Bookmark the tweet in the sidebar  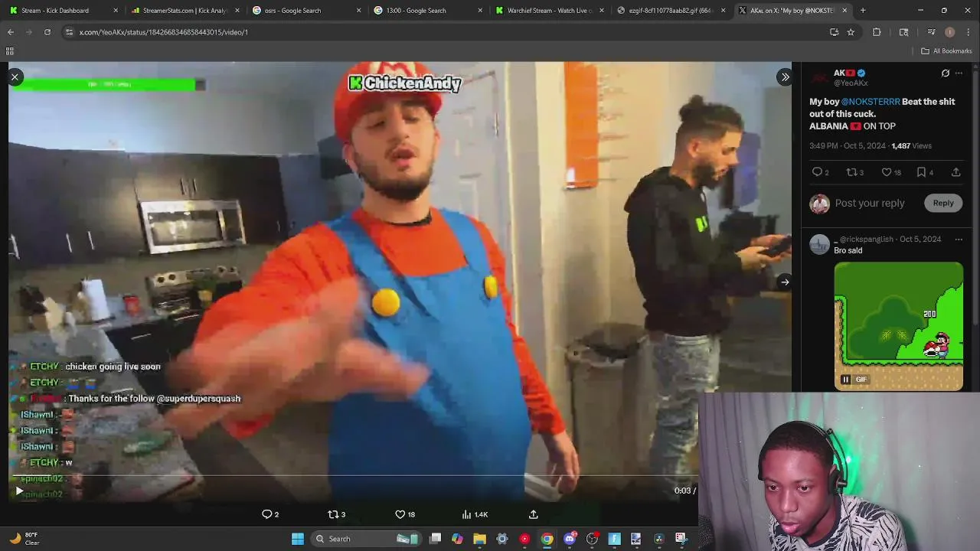(925, 172)
